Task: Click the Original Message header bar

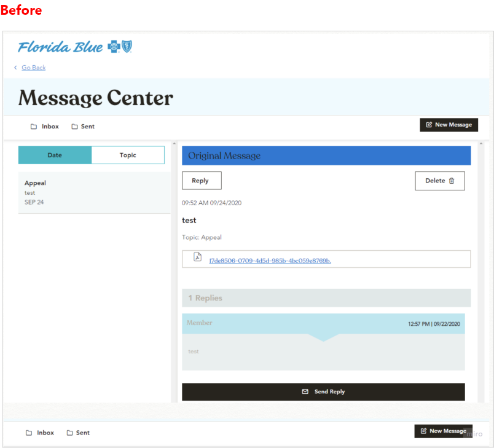Action: [x=326, y=155]
